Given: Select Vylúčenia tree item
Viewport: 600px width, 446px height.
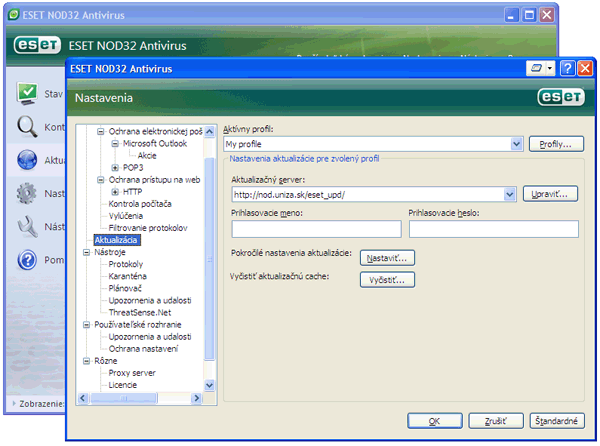Looking at the screenshot, I should tap(126, 216).
